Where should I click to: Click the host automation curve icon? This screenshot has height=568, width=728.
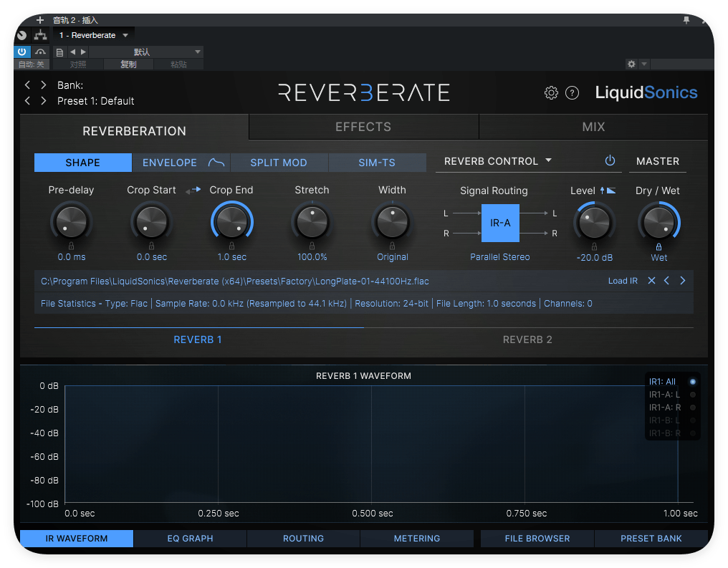pos(41,52)
